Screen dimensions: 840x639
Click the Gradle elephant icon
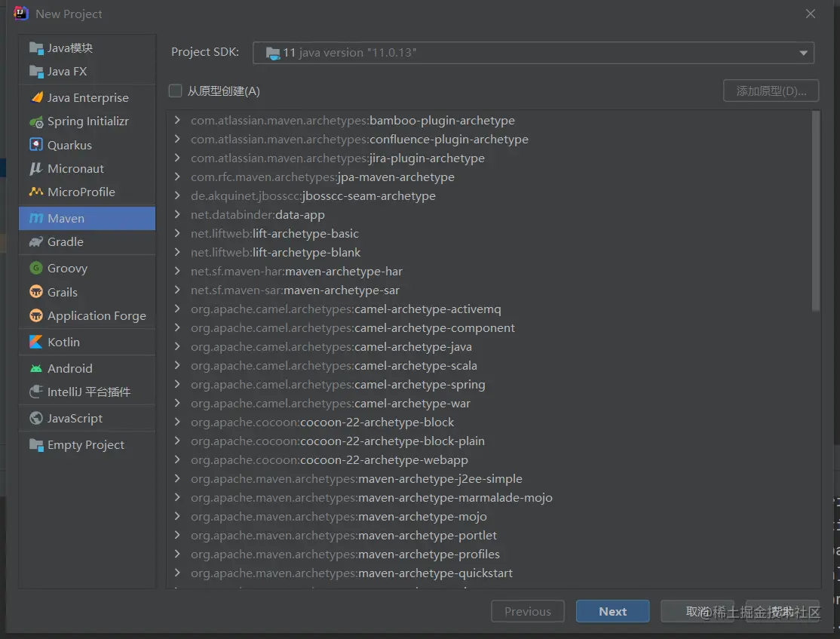36,241
